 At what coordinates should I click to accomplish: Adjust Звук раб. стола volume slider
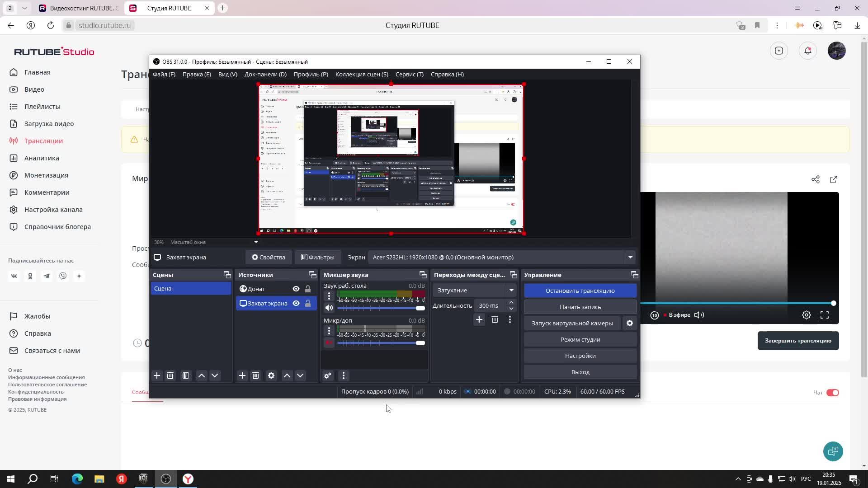(x=381, y=308)
